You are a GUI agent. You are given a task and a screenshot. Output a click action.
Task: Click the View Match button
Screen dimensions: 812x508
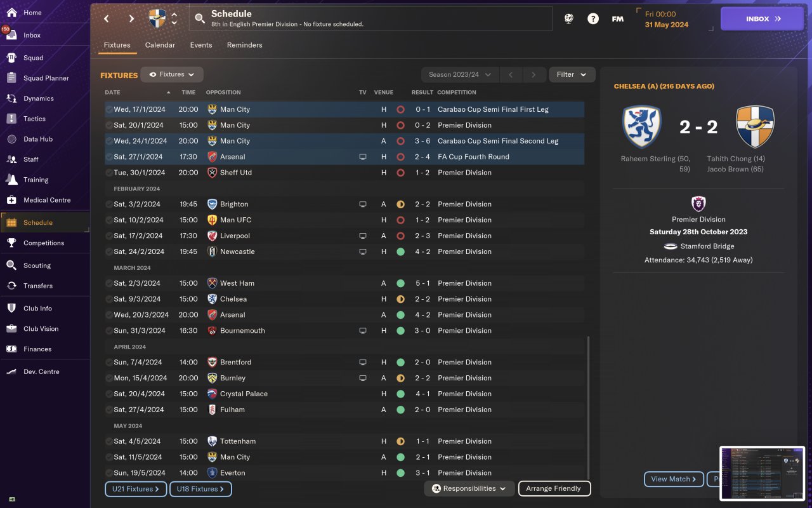coord(674,479)
